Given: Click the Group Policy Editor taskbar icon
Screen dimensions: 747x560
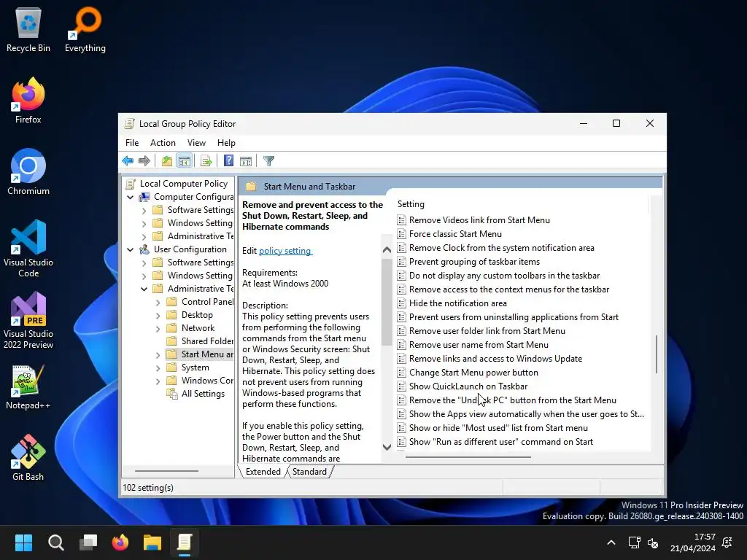Looking at the screenshot, I should click(185, 542).
